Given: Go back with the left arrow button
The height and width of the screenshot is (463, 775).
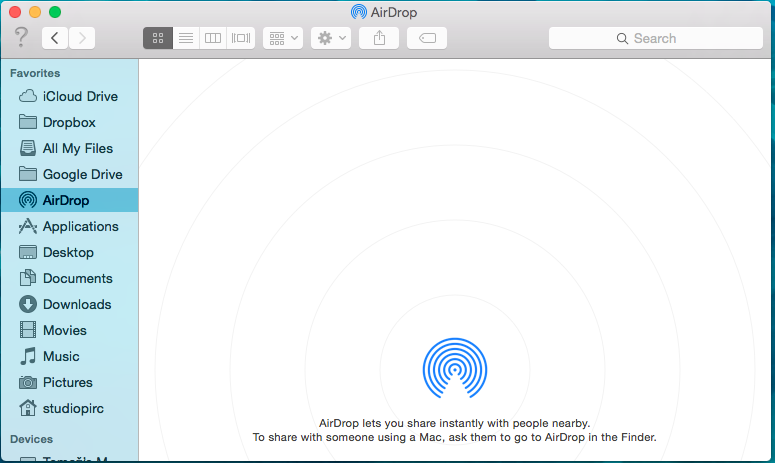Looking at the screenshot, I should (55, 38).
